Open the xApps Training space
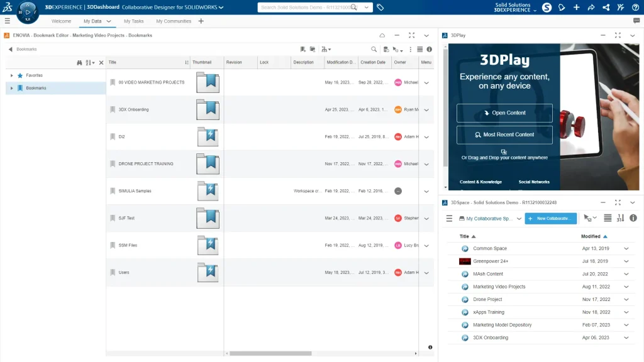Image resolution: width=644 pixels, height=362 pixels. click(488, 312)
